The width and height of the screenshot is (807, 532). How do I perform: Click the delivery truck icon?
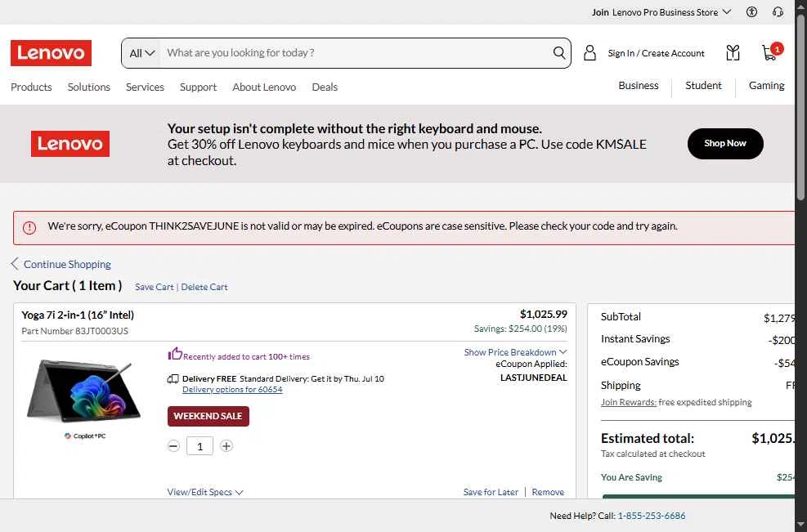[x=173, y=378]
